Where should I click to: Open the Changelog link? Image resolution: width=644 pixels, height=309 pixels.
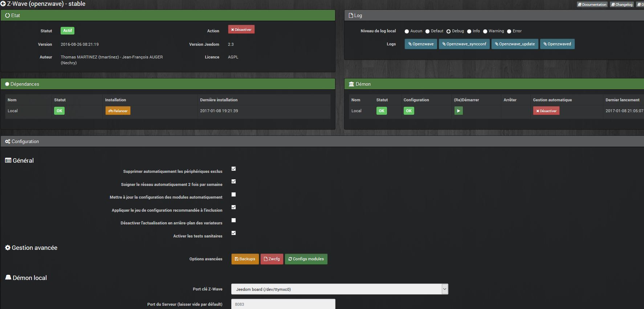[x=622, y=5]
